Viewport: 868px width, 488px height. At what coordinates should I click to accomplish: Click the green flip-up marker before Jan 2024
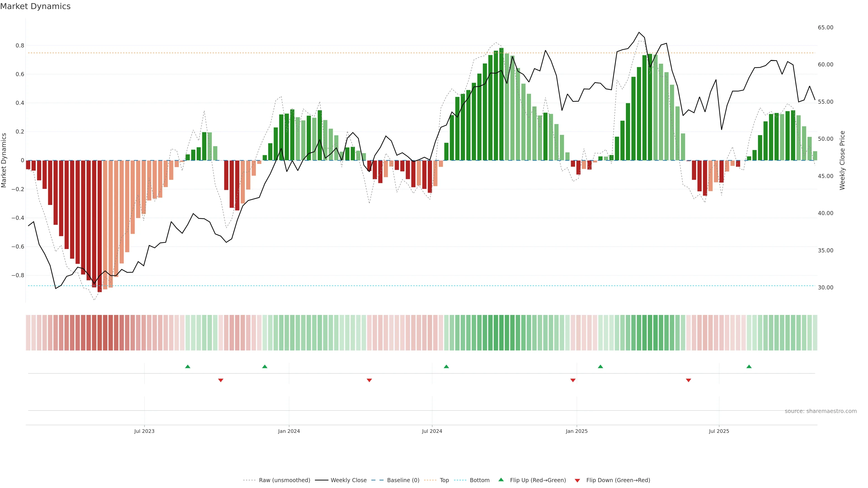coord(264,366)
